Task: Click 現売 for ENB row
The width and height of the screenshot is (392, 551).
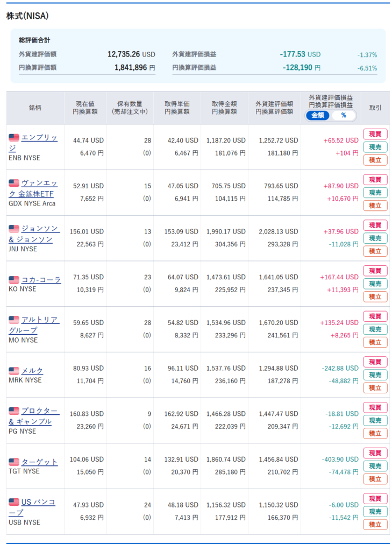Action: [375, 147]
